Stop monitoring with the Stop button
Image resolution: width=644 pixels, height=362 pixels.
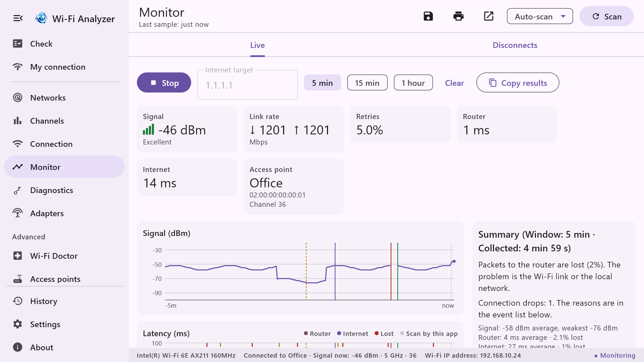(164, 82)
